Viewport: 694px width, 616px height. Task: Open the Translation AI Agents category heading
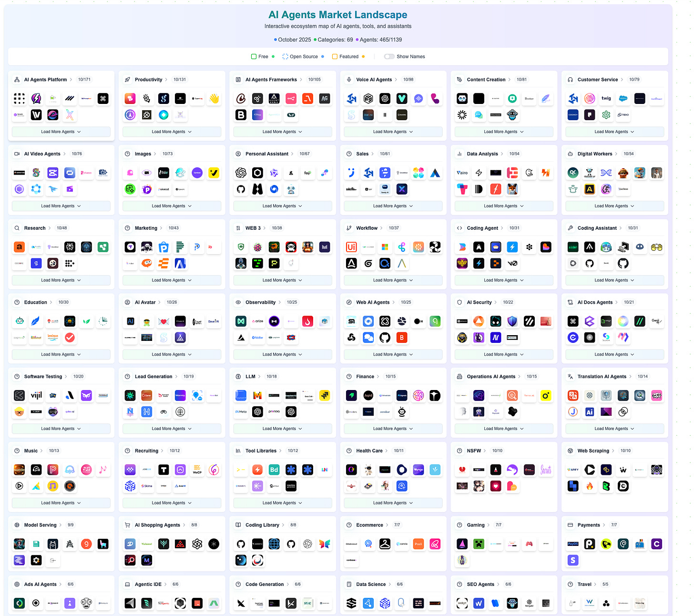coord(602,377)
